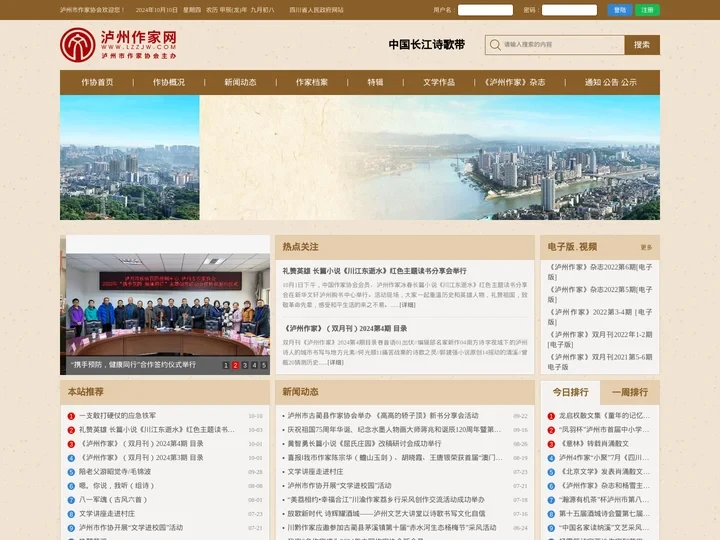Open the 四川省人民政府网站 link
This screenshot has height=540, width=720.
coord(316,10)
